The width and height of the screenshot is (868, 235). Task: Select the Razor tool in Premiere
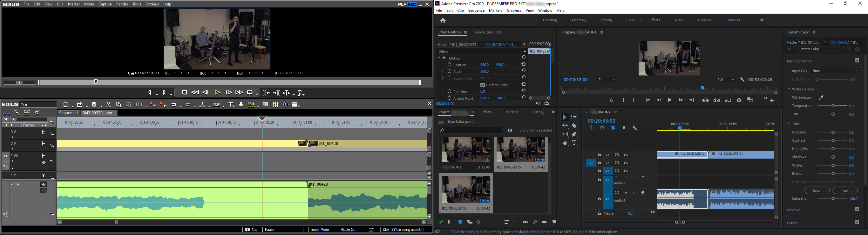574,125
